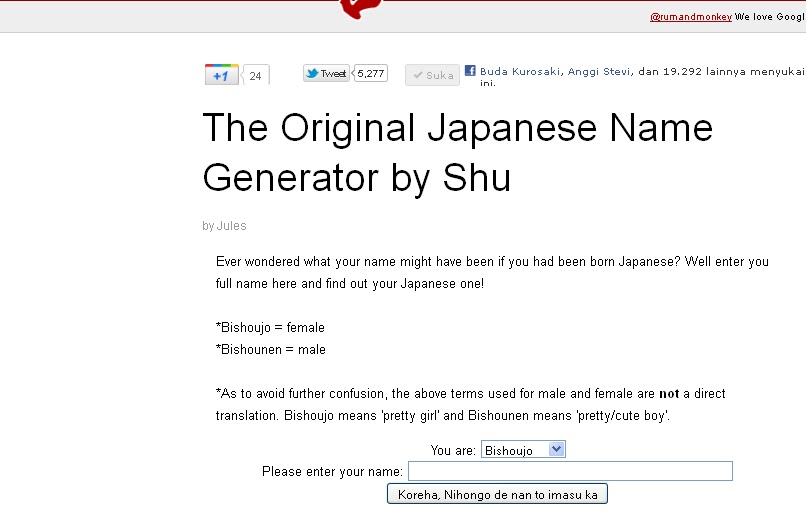
Task: Click the Ever wondered what your name intro text
Action: coord(492,272)
